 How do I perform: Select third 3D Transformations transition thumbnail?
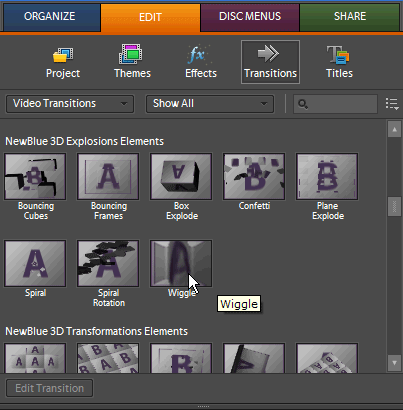coord(181,358)
